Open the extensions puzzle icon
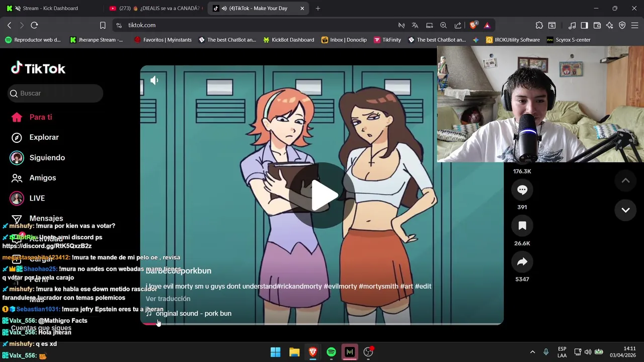This screenshot has width=644, height=362. [x=539, y=25]
